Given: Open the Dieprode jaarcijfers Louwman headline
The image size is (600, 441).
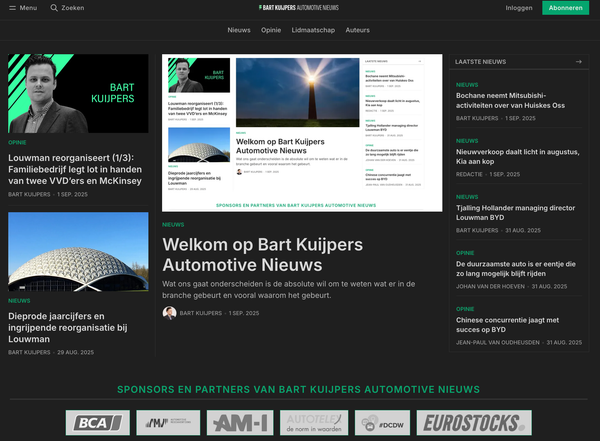Looking at the screenshot, I should pos(68,328).
